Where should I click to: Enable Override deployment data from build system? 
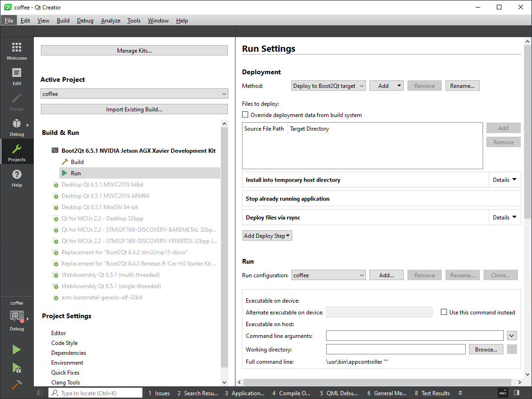point(245,115)
